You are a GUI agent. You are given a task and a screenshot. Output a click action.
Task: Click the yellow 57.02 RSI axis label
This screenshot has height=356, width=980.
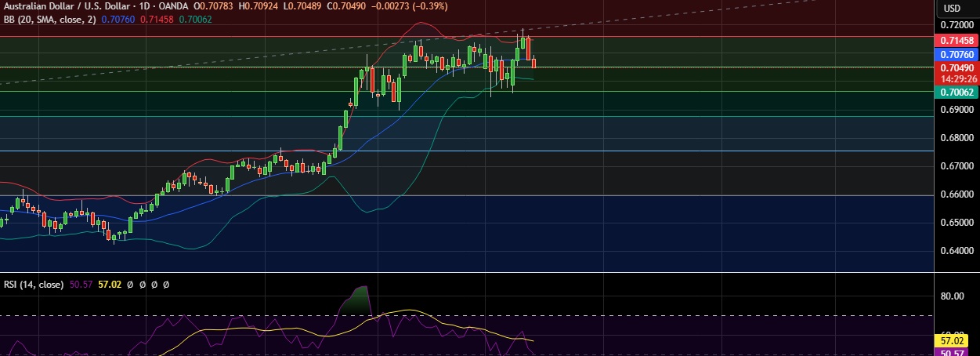coord(952,341)
